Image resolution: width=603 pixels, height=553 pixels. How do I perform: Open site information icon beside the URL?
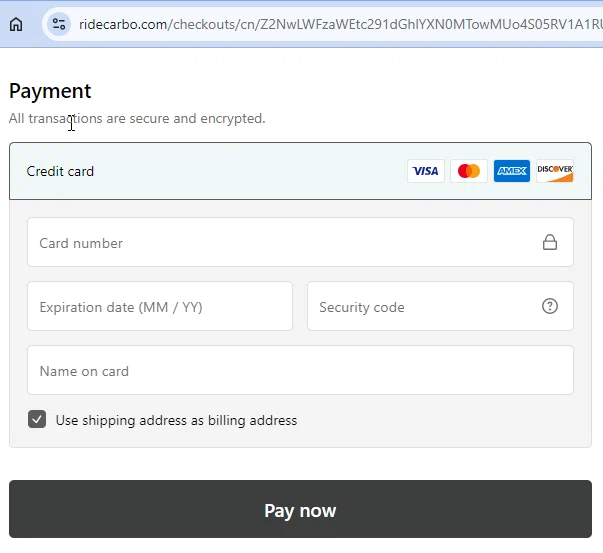58,24
